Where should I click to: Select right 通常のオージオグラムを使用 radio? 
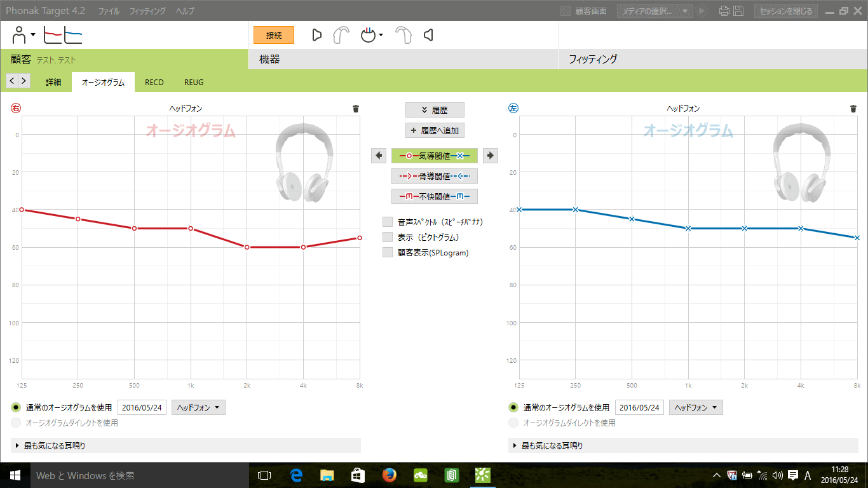point(16,407)
